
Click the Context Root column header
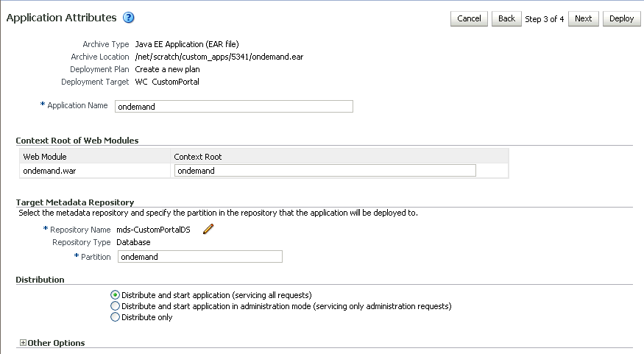(x=198, y=157)
